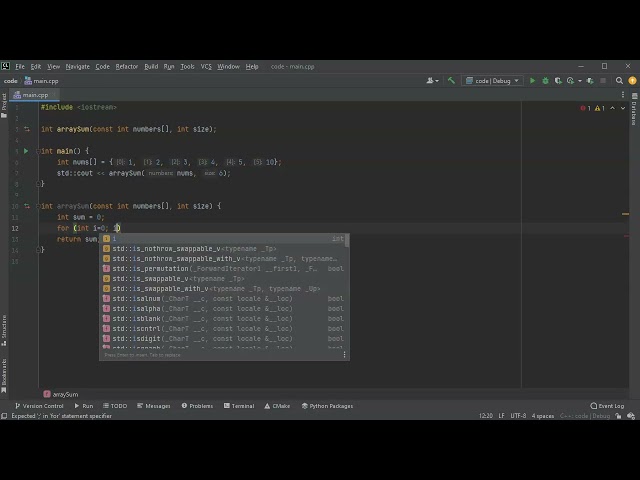
Task: Click the yellow warning indicator count
Action: tap(600, 108)
